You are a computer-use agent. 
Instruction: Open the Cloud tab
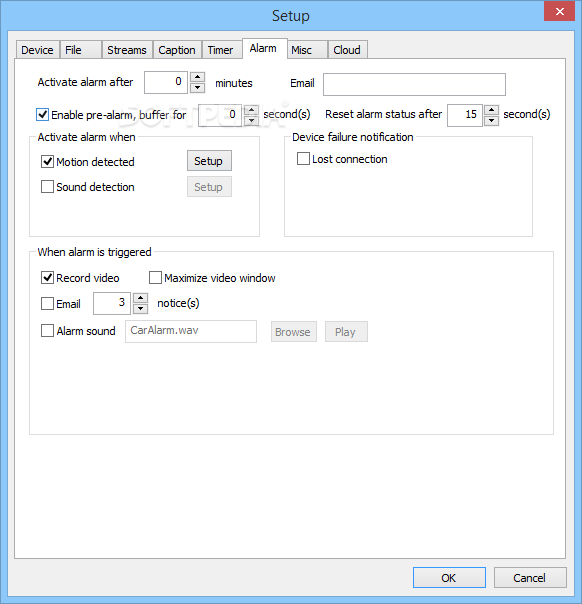tap(347, 50)
